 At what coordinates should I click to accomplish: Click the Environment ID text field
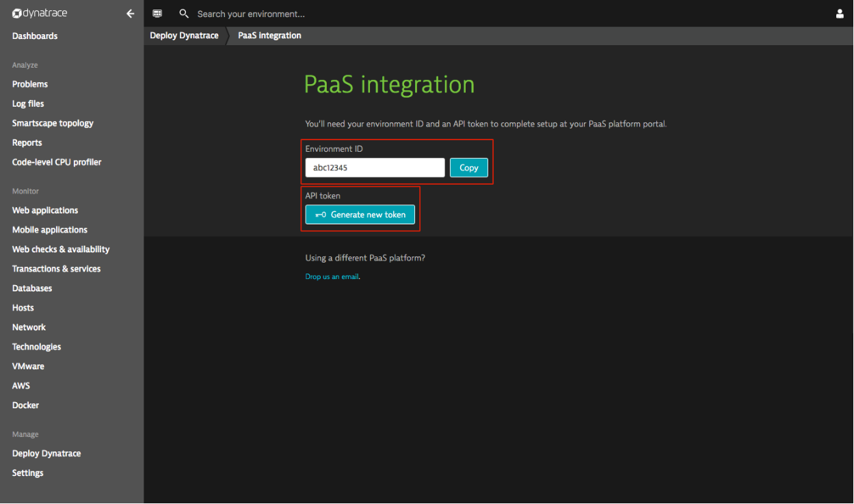click(x=375, y=168)
